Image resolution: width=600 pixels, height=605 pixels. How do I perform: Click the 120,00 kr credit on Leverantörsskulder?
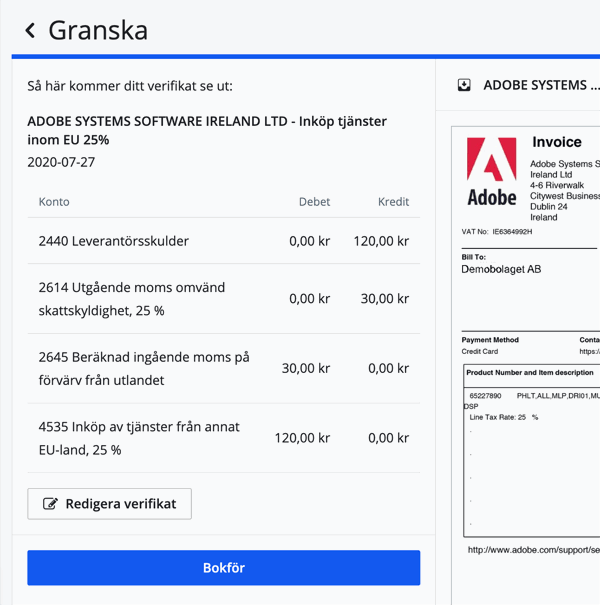[x=381, y=241]
